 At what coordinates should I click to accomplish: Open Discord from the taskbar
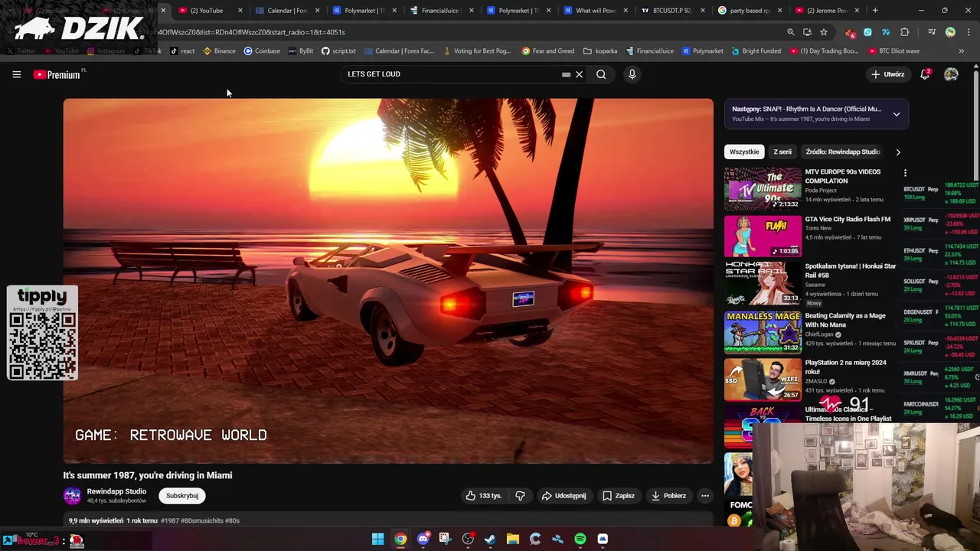pos(423,539)
